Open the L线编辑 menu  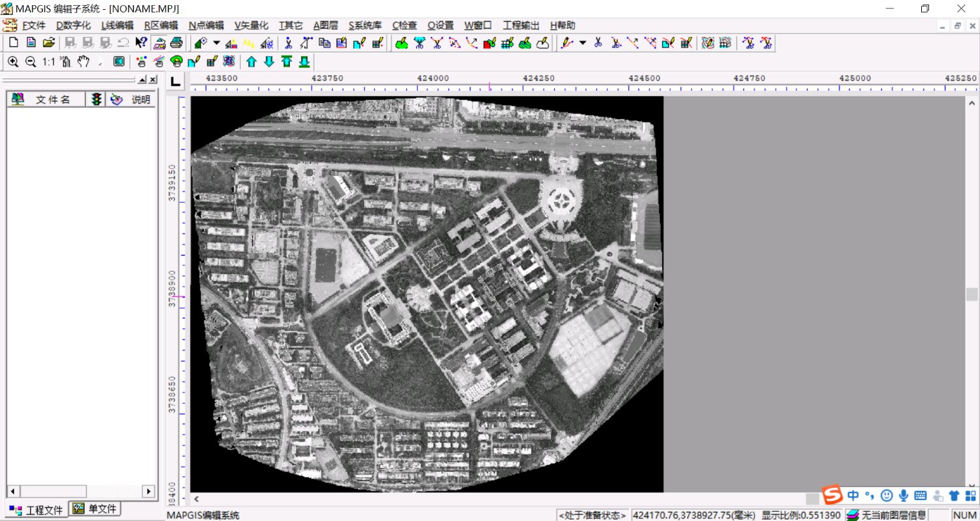[117, 25]
